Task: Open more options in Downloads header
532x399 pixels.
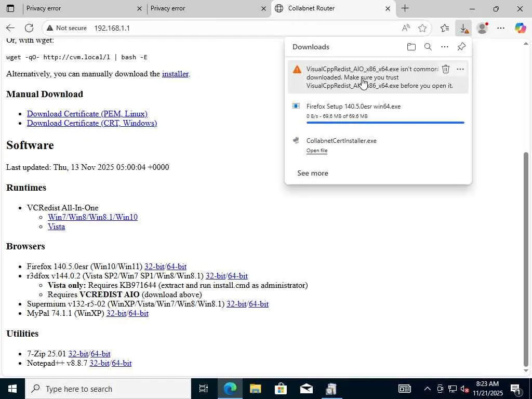Action: pos(445,47)
